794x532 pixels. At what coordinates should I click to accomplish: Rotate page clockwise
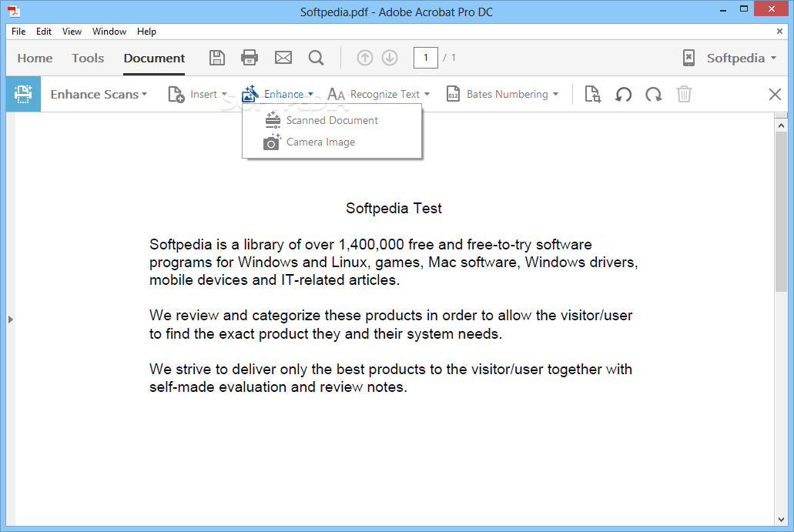pyautogui.click(x=654, y=94)
